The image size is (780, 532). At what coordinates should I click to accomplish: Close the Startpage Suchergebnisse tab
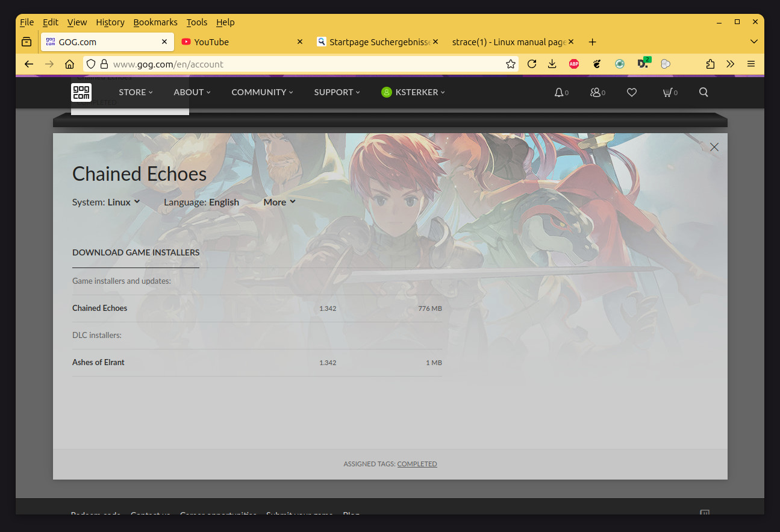coord(435,42)
